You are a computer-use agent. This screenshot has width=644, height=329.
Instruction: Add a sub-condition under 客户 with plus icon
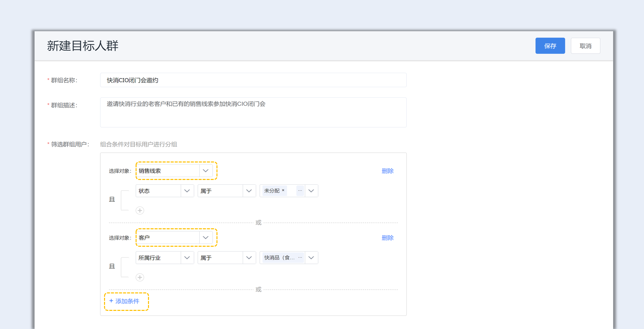[x=140, y=277]
